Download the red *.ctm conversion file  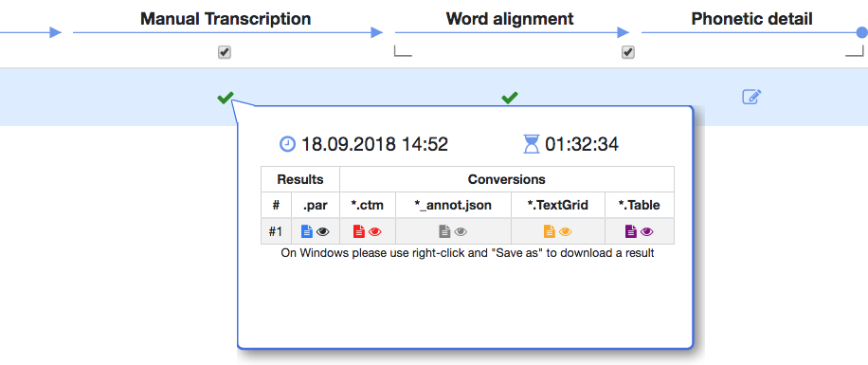coord(359,231)
